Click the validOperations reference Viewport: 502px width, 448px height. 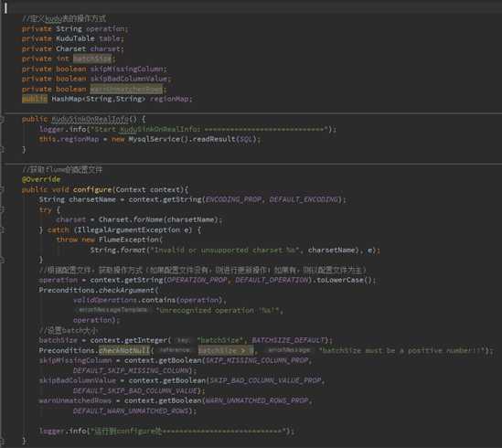pyautogui.click(x=105, y=301)
